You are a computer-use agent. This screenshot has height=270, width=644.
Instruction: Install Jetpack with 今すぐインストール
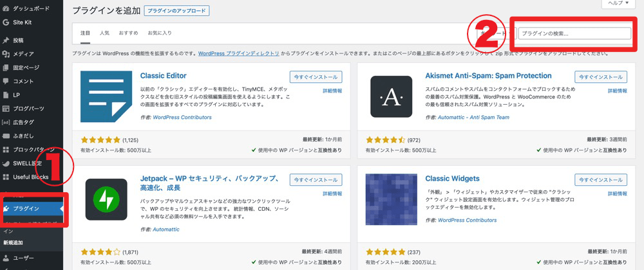(x=316, y=180)
